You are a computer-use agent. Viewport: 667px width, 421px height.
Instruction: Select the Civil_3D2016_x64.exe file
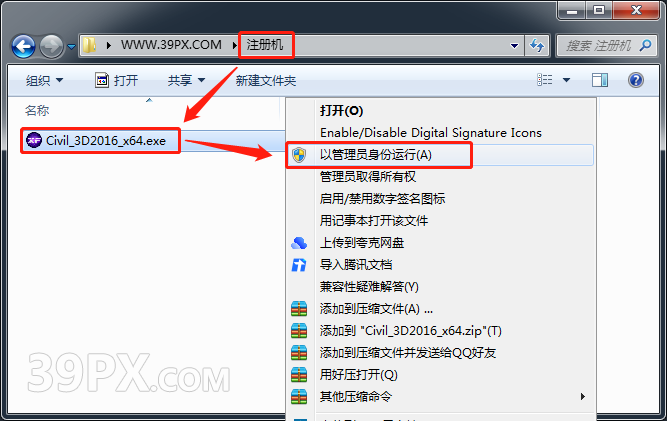[x=100, y=141]
